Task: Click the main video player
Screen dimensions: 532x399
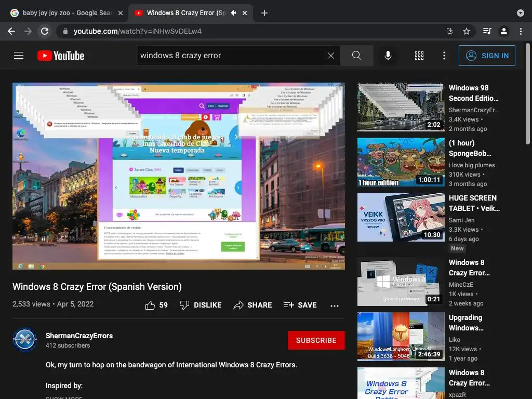Action: (x=179, y=176)
